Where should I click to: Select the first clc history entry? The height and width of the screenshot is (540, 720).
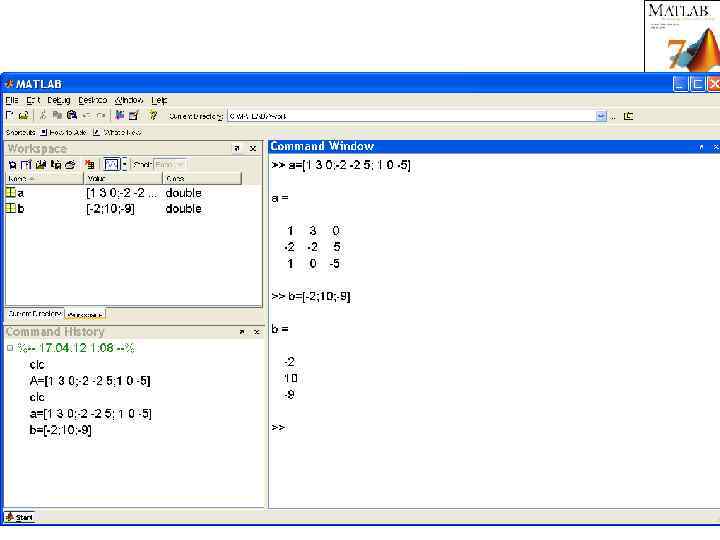pos(37,365)
